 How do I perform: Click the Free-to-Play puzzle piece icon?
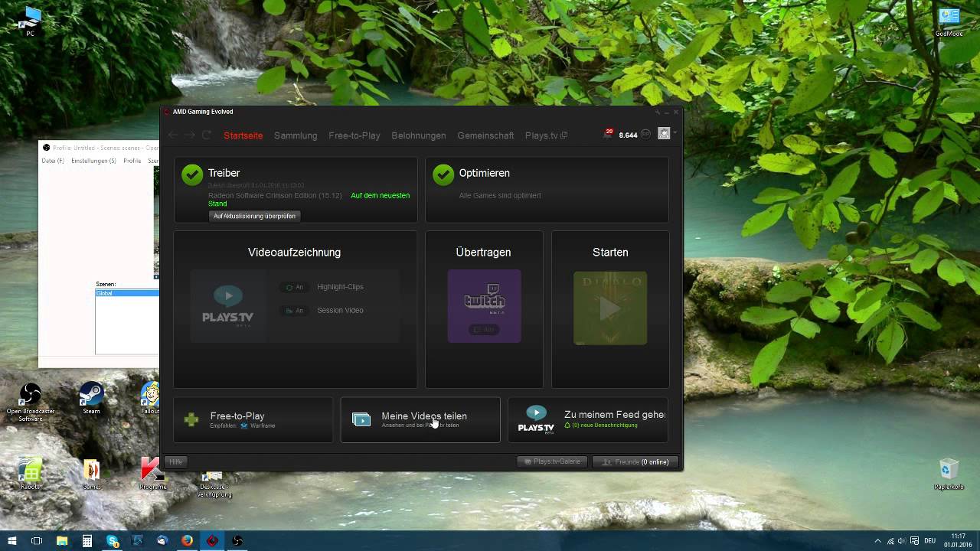pyautogui.click(x=191, y=419)
